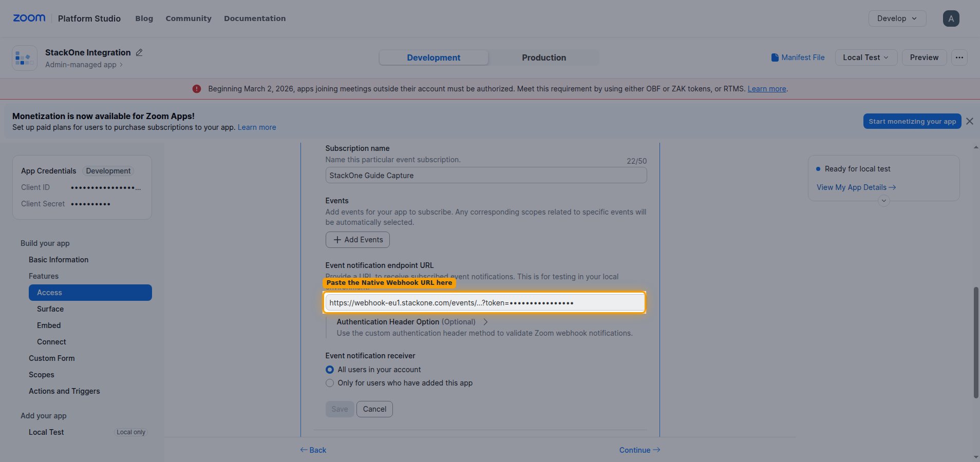
Task: Click the masked Client ID value
Action: click(x=106, y=187)
